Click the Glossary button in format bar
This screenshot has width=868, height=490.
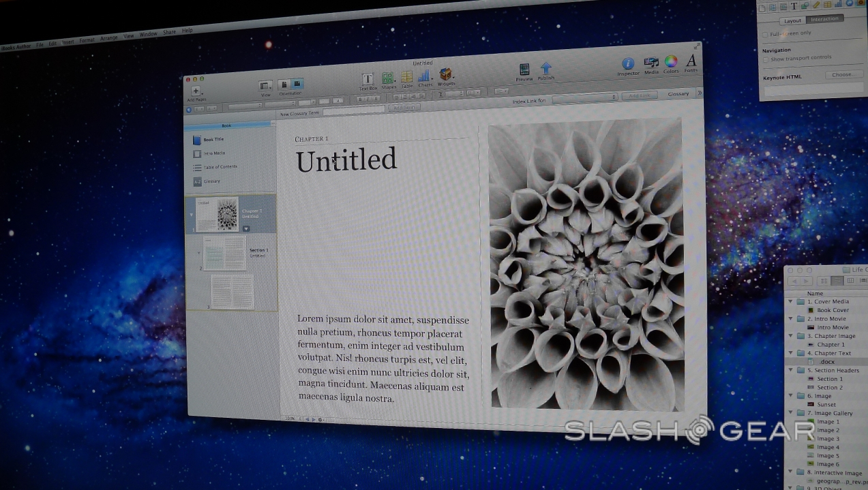[678, 94]
